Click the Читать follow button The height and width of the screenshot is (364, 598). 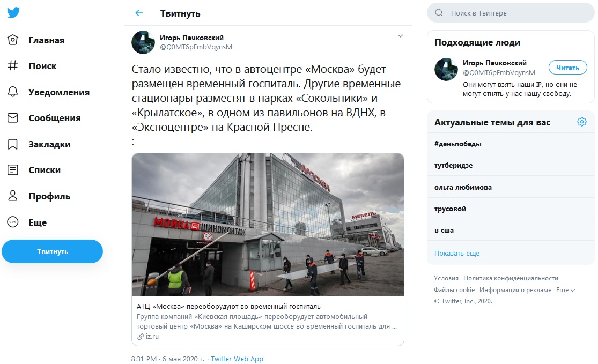567,68
